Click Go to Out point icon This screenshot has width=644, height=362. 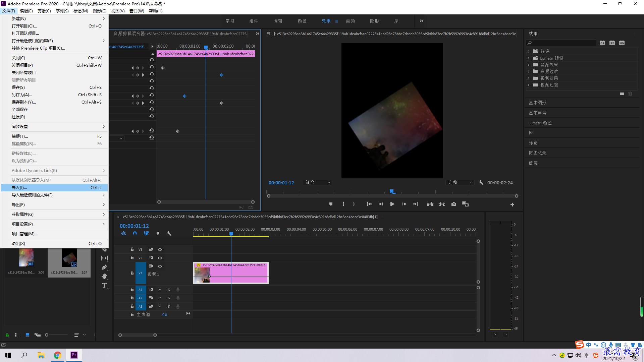tap(416, 204)
